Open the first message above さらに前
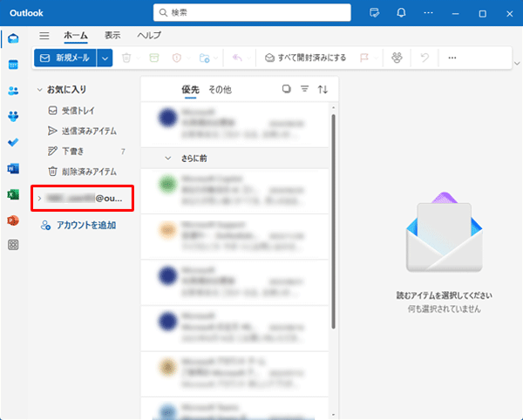Image resolution: width=523 pixels, height=420 pixels. coord(234,124)
